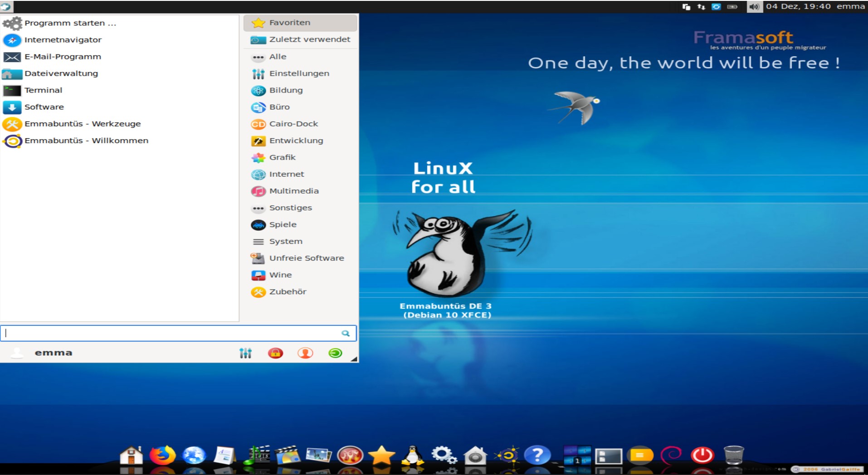Viewport: 868px width, 475px height.
Task: Open the Software entry in favorites
Action: (x=120, y=107)
